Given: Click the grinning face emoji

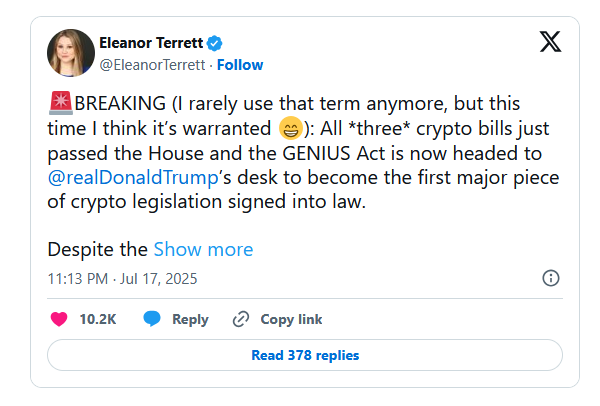Looking at the screenshot, I should [291, 128].
